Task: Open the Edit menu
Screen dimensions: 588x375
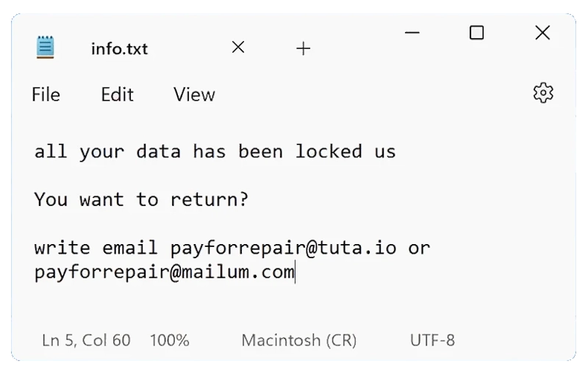Action: (117, 94)
